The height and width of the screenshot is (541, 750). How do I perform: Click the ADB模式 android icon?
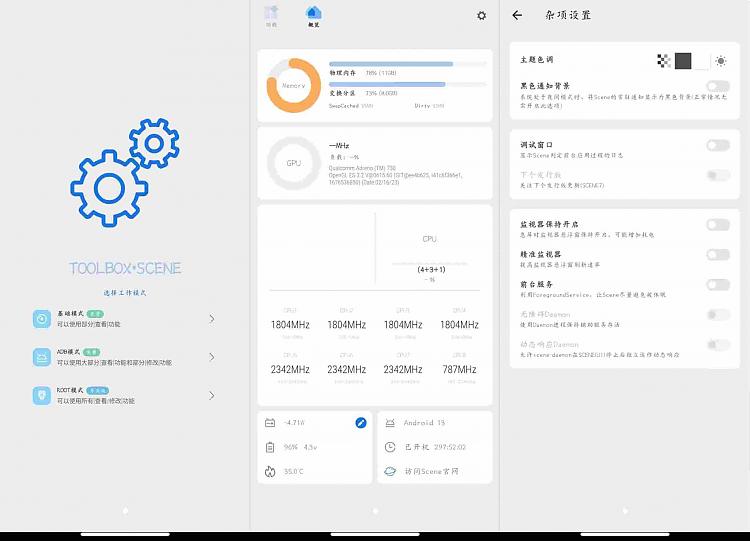pos(42,357)
